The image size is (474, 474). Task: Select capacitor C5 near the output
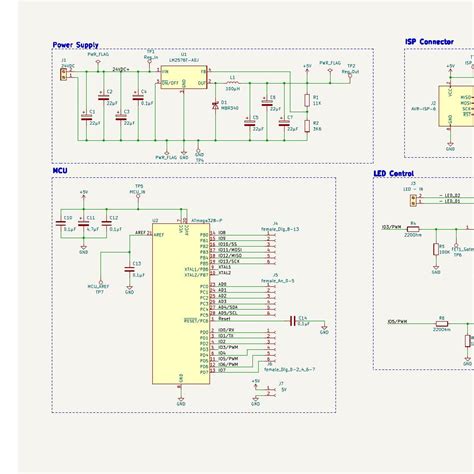pos(250,123)
